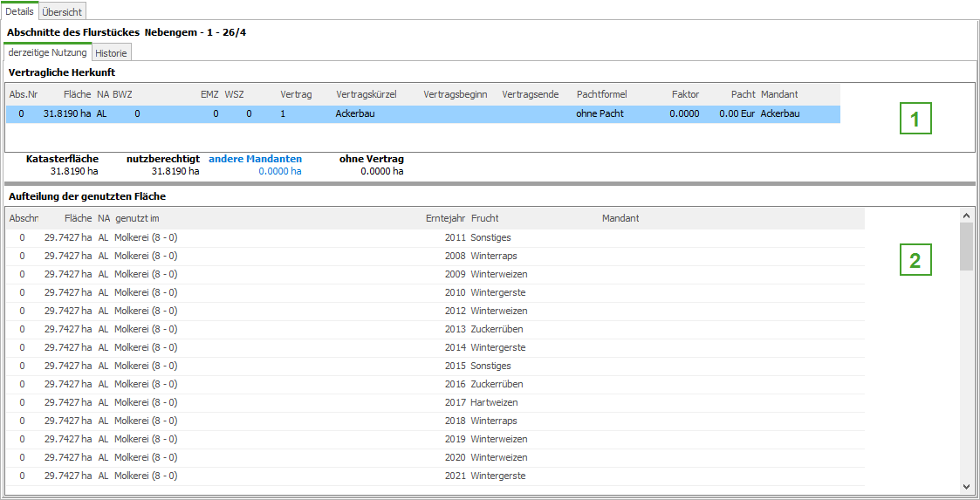This screenshot has width=980, height=500.
Task: Click scrollbar up arrow in usage list
Action: pos(966,215)
